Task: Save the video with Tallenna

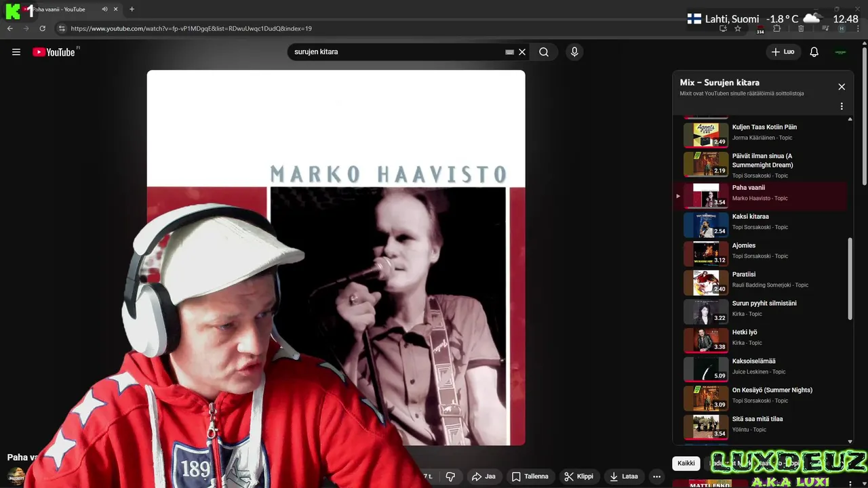Action: tap(530, 476)
